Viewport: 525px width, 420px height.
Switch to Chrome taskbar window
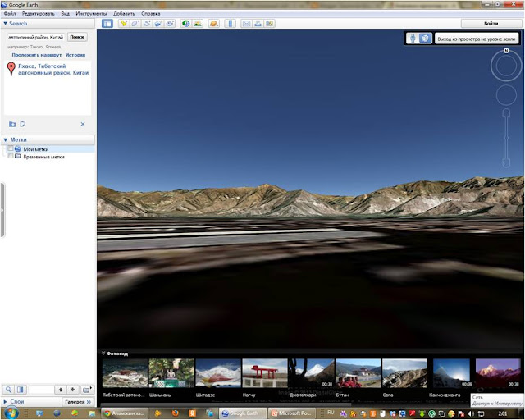[124, 413]
